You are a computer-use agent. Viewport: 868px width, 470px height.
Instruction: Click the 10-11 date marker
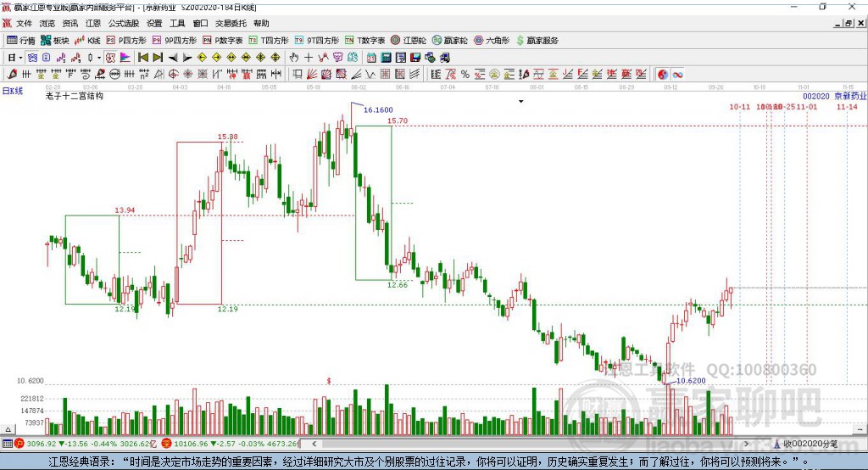[x=739, y=106]
